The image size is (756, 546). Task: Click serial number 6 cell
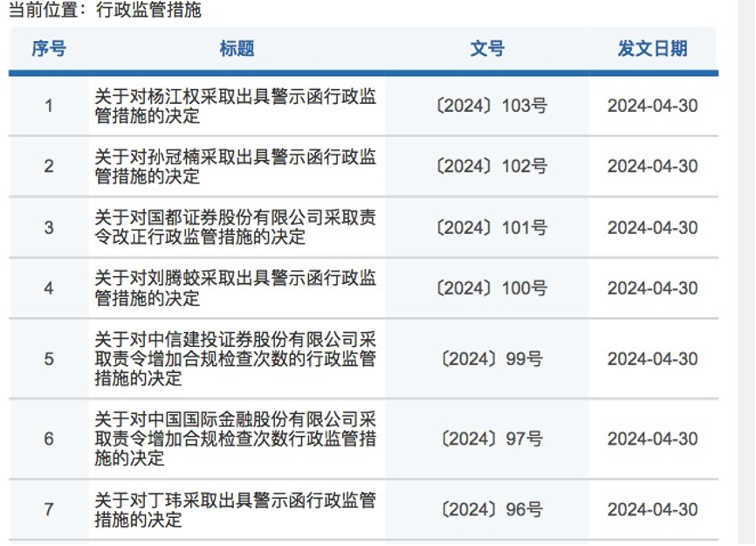[49, 439]
